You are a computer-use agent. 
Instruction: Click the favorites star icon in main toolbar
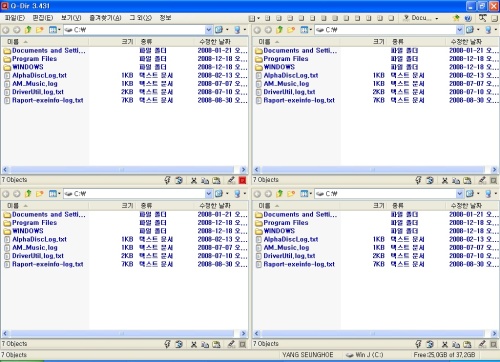tap(456, 18)
